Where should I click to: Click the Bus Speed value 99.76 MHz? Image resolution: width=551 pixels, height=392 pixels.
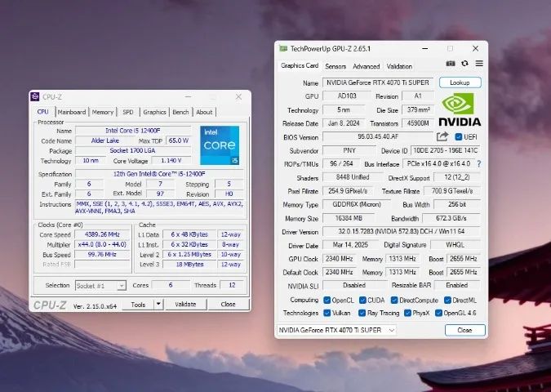(x=102, y=254)
